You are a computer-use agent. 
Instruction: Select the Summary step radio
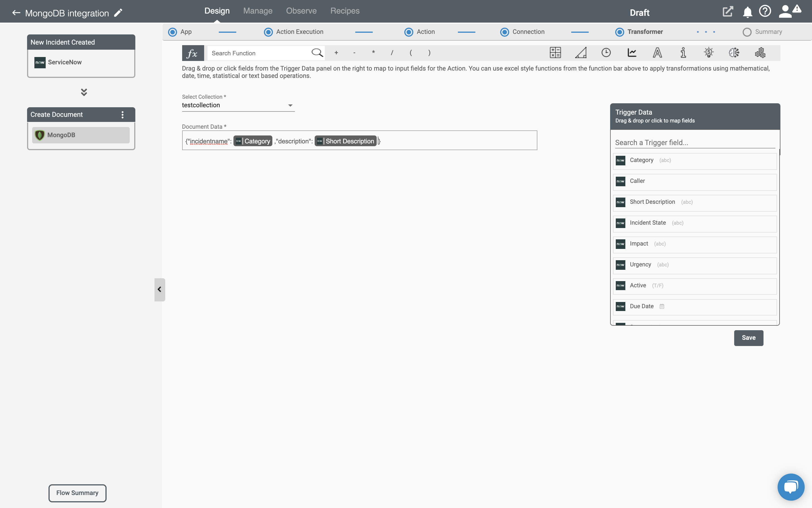pyautogui.click(x=747, y=32)
